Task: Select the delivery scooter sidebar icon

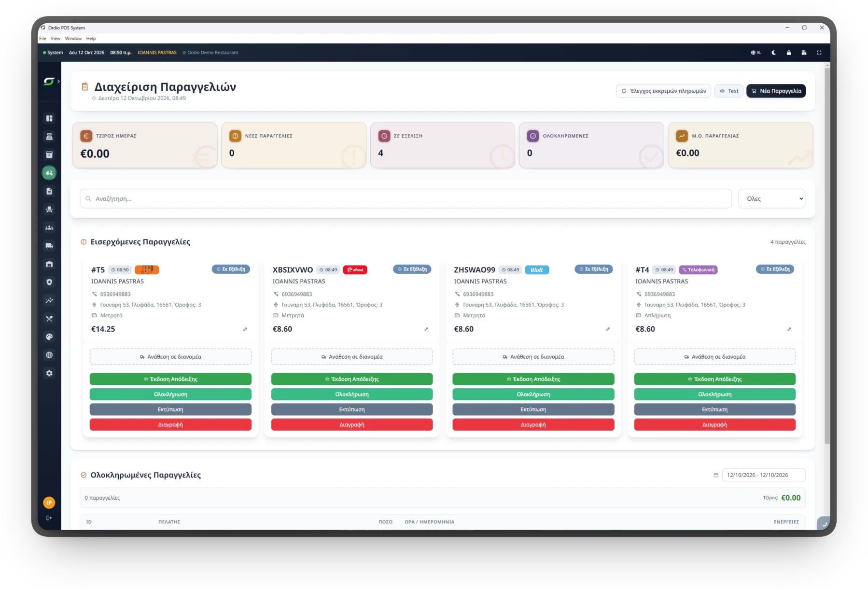Action: tap(49, 173)
